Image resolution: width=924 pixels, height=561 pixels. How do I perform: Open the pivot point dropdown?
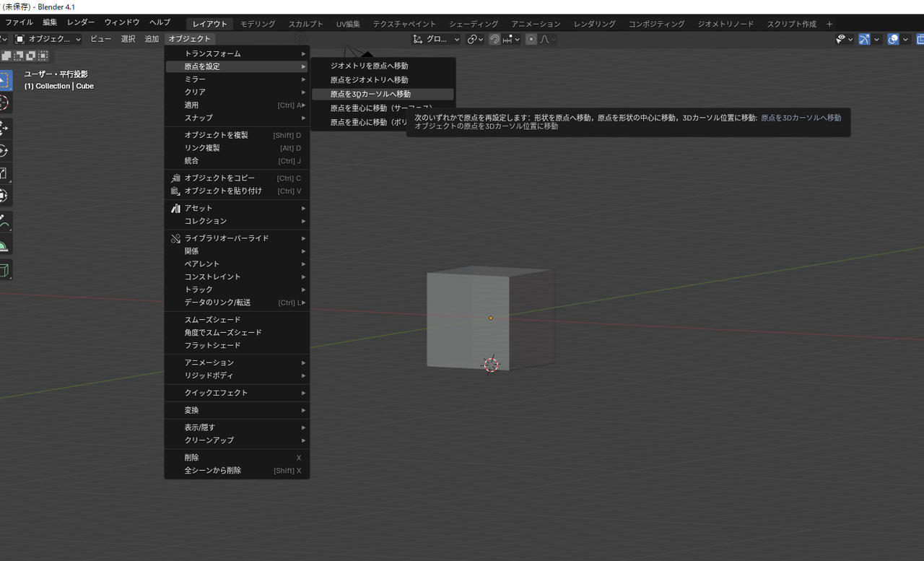pyautogui.click(x=475, y=39)
